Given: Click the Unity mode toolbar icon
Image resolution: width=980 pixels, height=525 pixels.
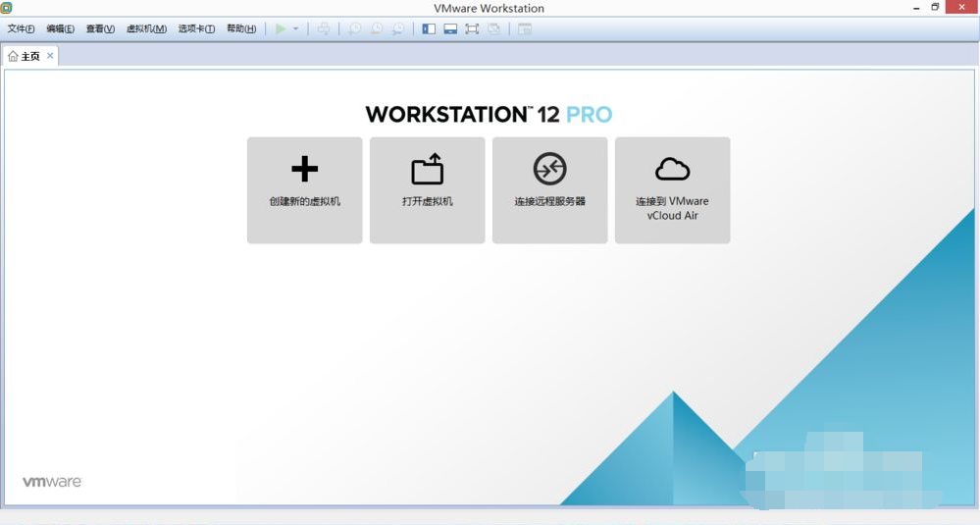Looking at the screenshot, I should (493, 28).
